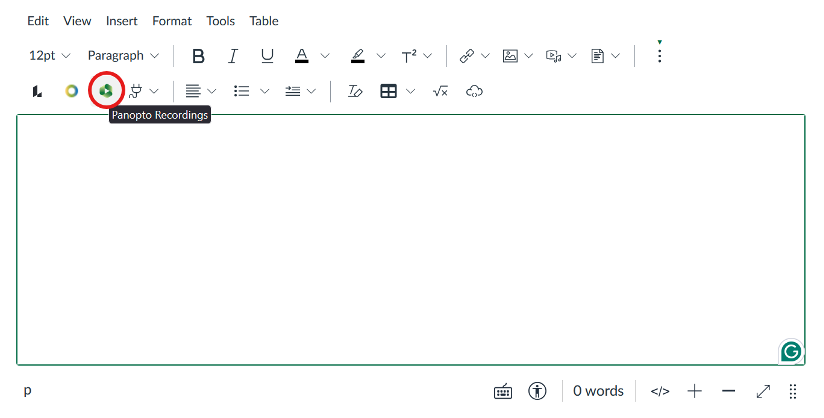Click the equation editor icon
Viewport: 824px width, 418px height.
click(x=440, y=91)
